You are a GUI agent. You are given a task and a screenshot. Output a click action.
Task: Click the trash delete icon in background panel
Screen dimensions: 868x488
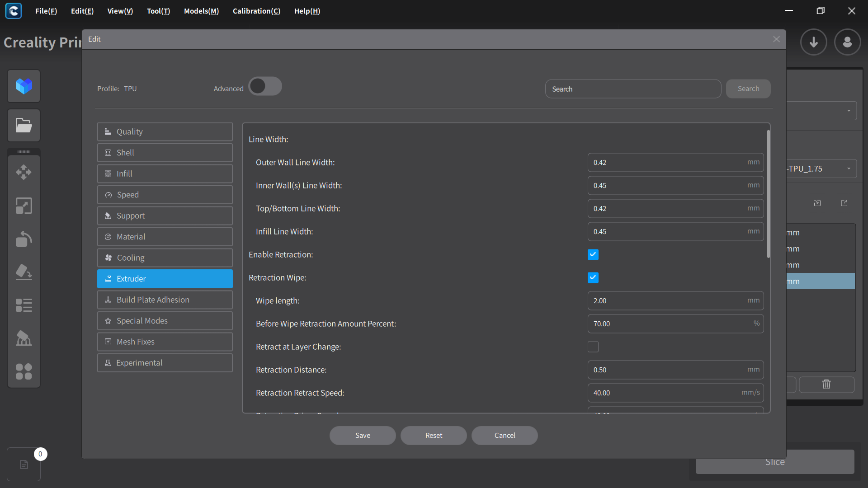coord(826,384)
